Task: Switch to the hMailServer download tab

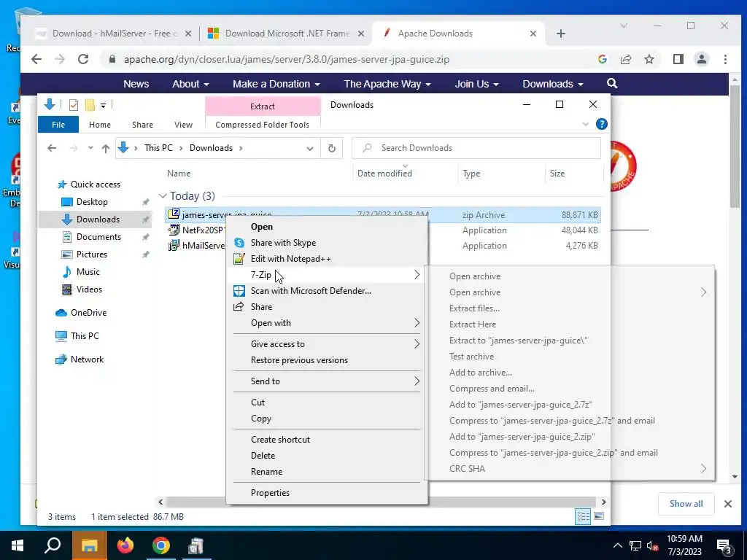Action: tap(115, 34)
